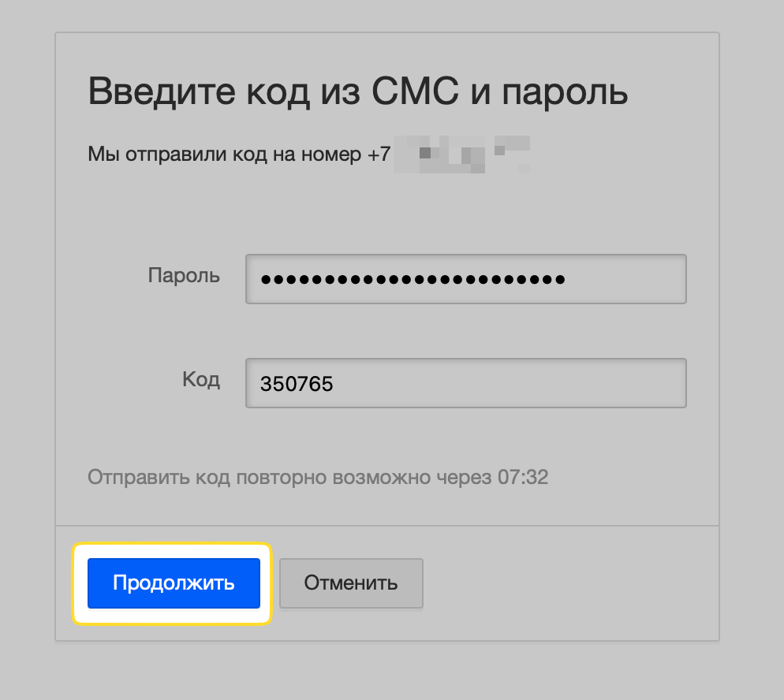The width and height of the screenshot is (784, 700).
Task: Click inside the Пароль input field
Action: pos(465,278)
